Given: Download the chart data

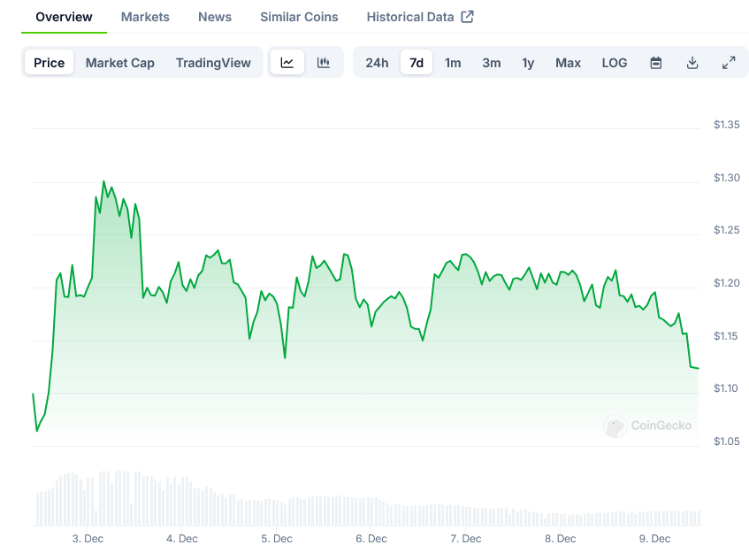Looking at the screenshot, I should pos(692,63).
